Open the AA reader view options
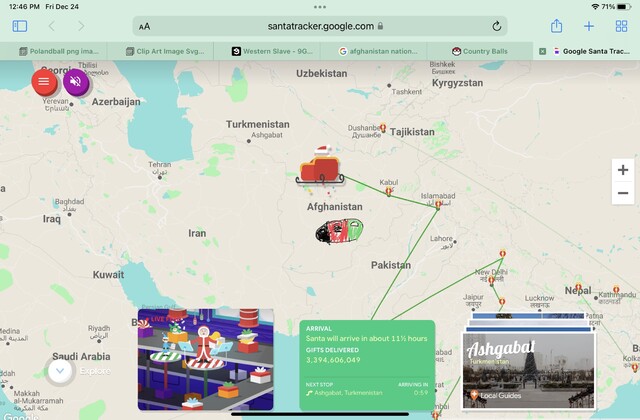The height and width of the screenshot is (420, 640). [144, 27]
